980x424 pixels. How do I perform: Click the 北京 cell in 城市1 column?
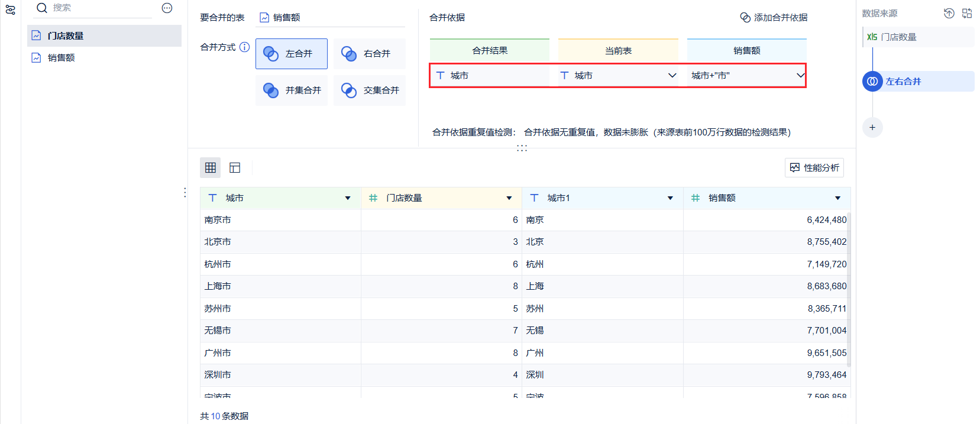[x=603, y=242]
